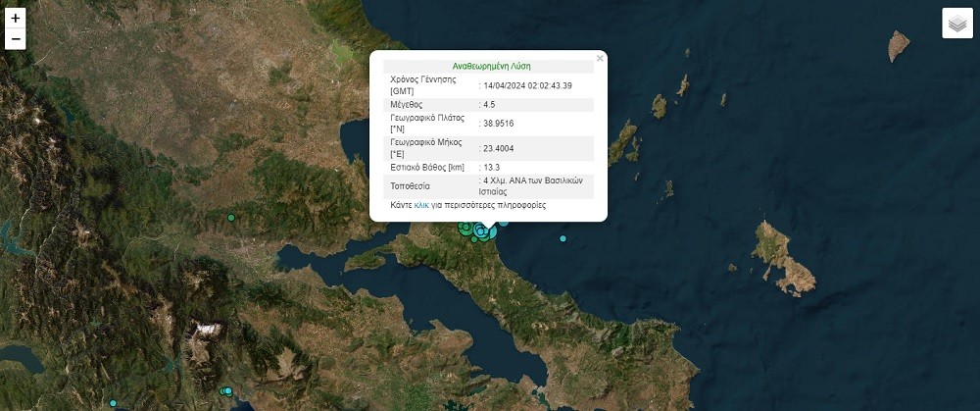The height and width of the screenshot is (411, 980).
Task: Click the marker cluster near the bottom edge
Action: [x=227, y=391]
